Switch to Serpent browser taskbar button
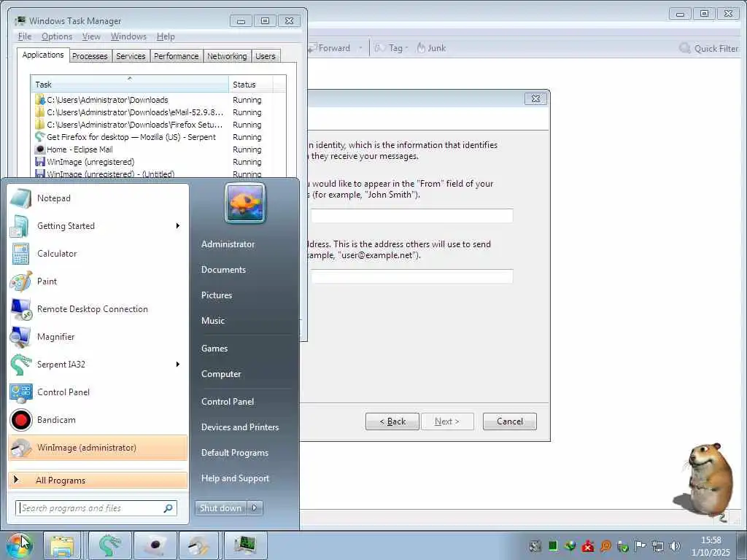Image resolution: width=747 pixels, height=560 pixels. coord(110,545)
